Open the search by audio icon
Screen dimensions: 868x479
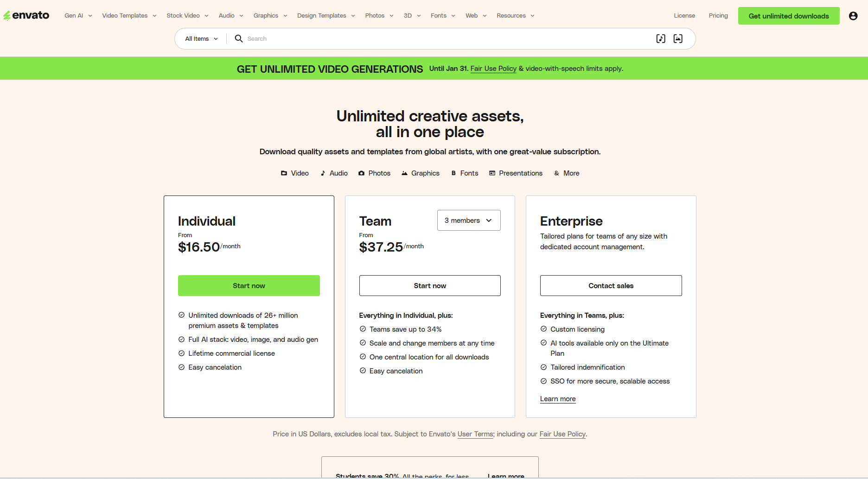(x=660, y=38)
